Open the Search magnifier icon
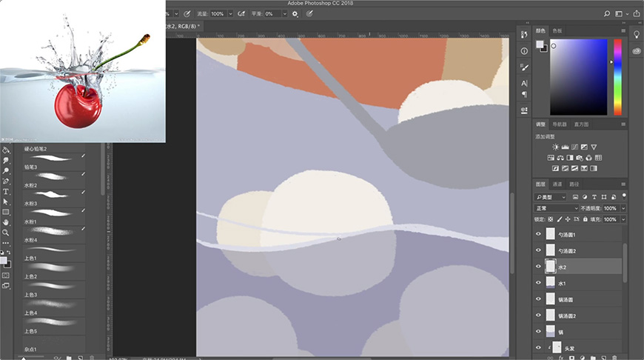The height and width of the screenshot is (360, 644). [607, 13]
